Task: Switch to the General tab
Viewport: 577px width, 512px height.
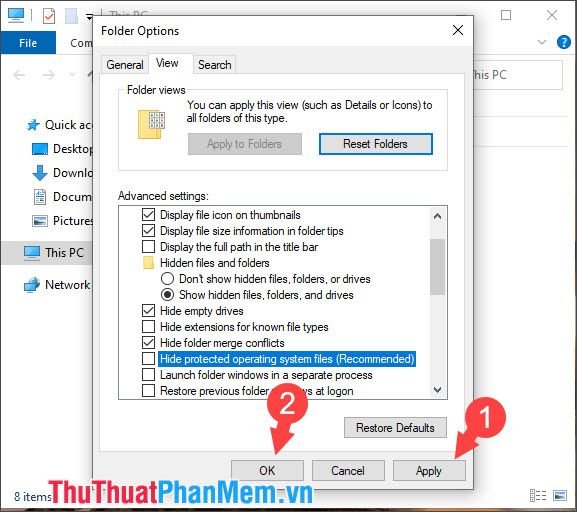Action: point(125,65)
